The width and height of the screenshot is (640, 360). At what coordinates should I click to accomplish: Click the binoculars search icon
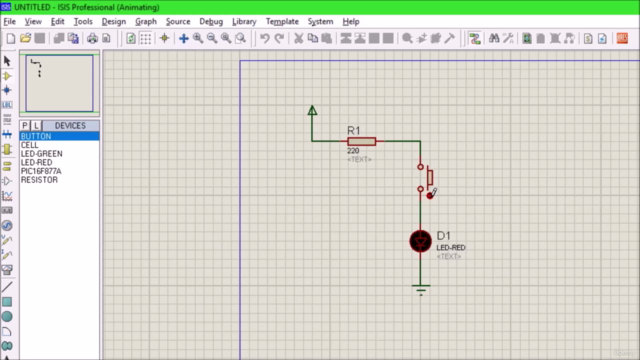click(x=494, y=38)
